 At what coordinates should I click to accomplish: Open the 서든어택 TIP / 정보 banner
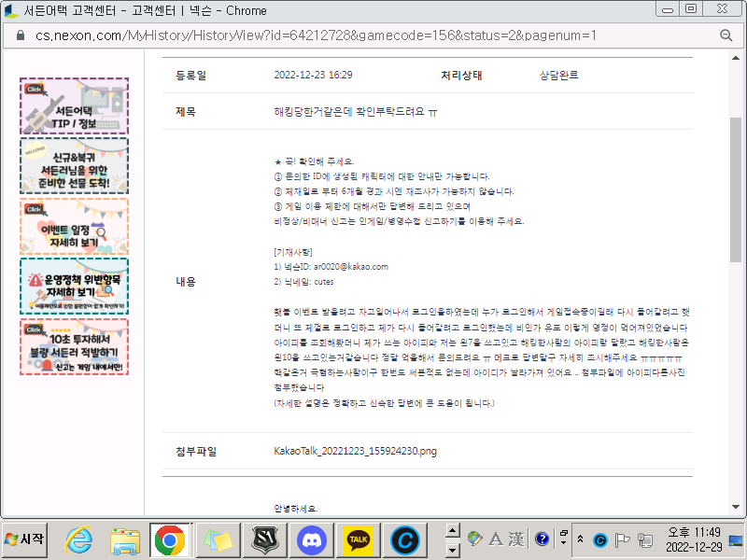(74, 106)
